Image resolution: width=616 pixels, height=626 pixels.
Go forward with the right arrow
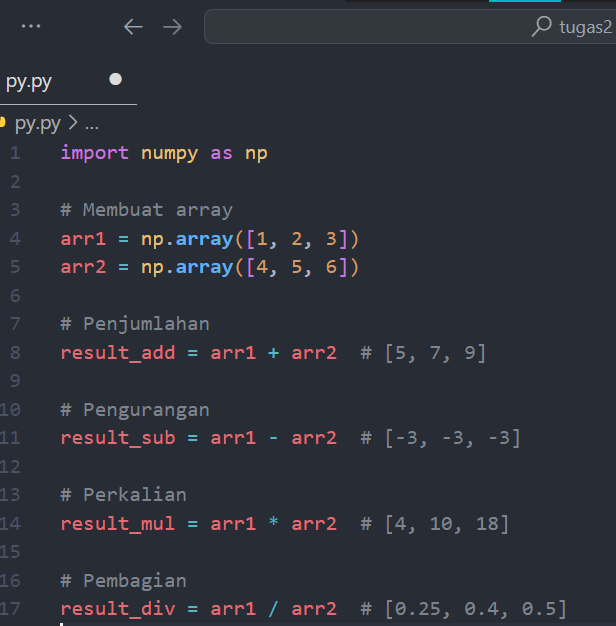[x=172, y=27]
